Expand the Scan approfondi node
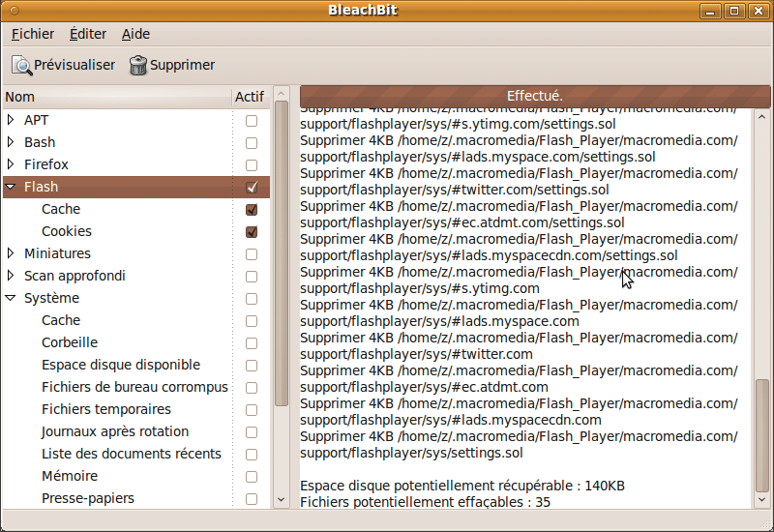The height and width of the screenshot is (532, 774). (11, 277)
